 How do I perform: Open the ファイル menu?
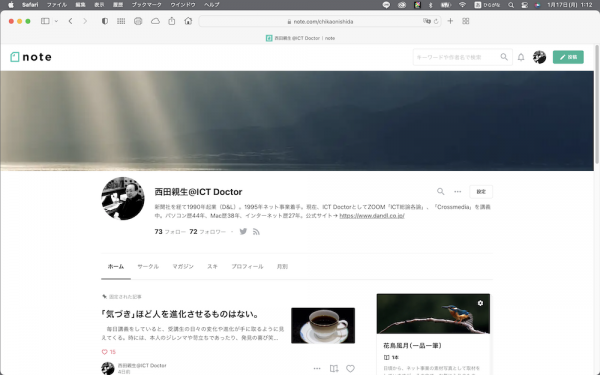pyautogui.click(x=57, y=5)
